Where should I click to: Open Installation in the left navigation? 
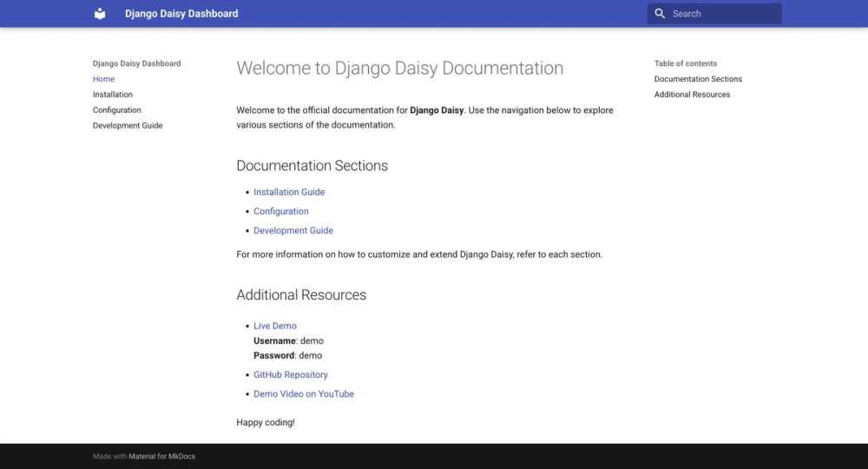(112, 95)
